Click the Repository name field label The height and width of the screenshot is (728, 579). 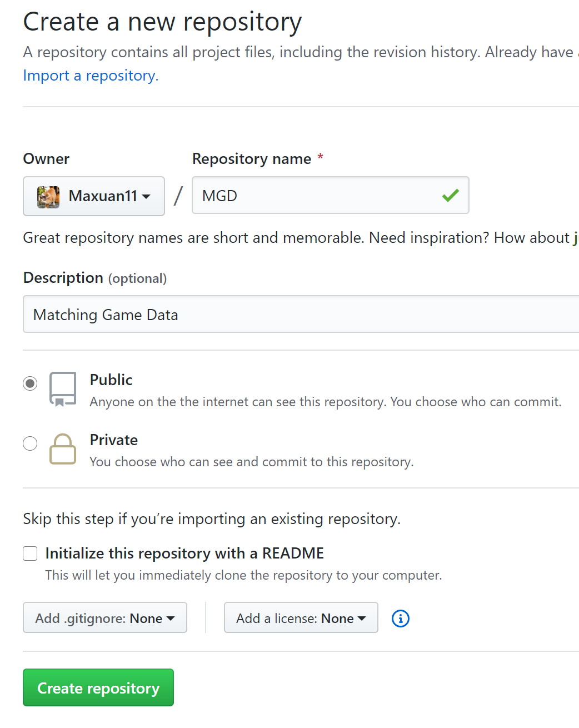tap(252, 159)
